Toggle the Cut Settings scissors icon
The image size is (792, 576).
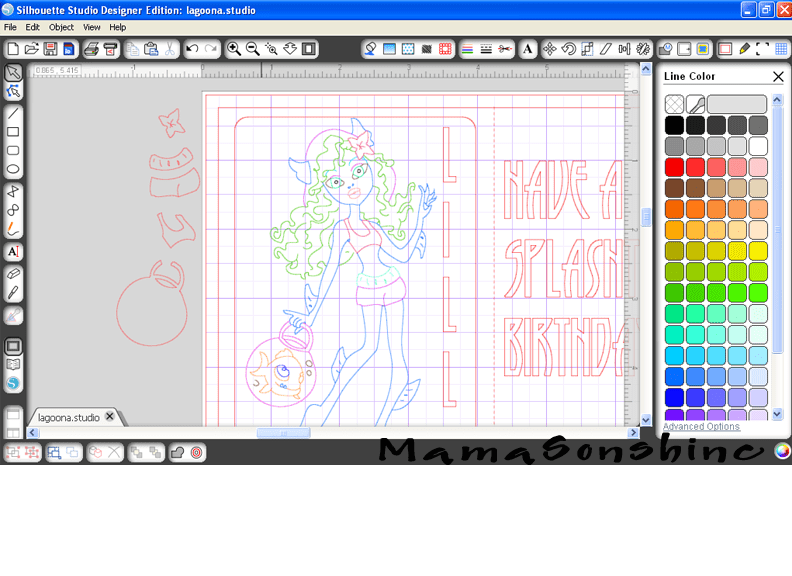pos(505,48)
